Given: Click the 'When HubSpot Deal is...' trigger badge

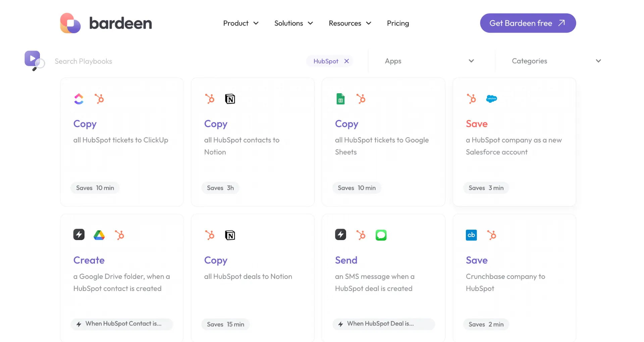Looking at the screenshot, I should pos(384,324).
